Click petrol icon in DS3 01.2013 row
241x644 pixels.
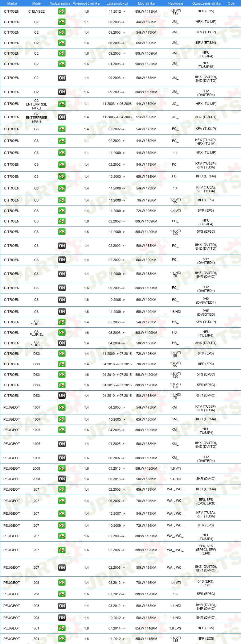(x=62, y=385)
